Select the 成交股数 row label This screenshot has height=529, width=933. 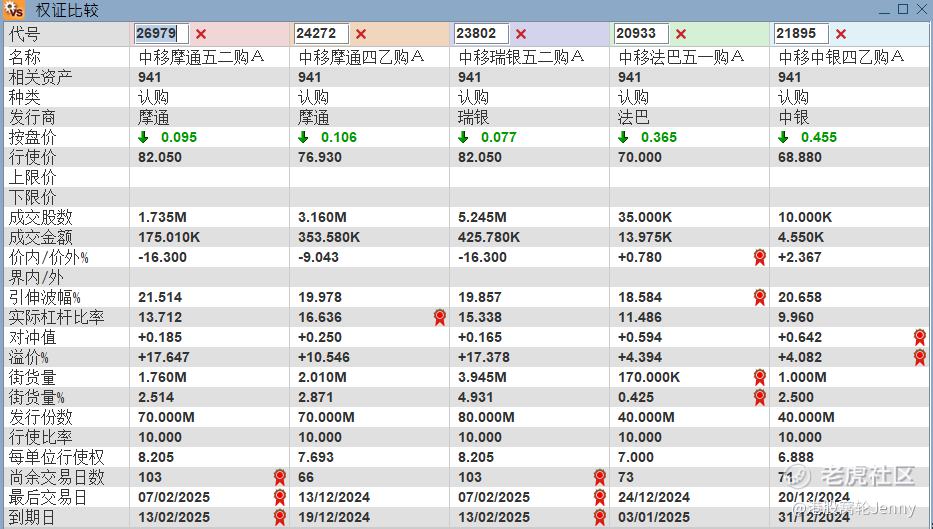pos(40,217)
